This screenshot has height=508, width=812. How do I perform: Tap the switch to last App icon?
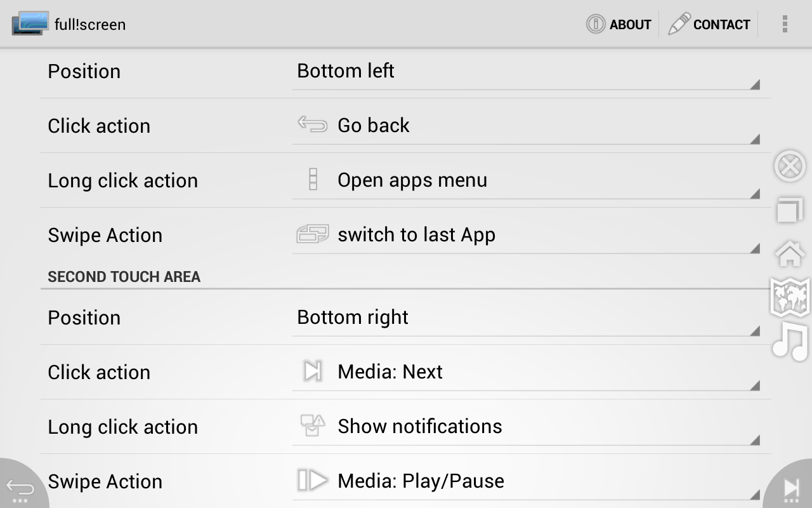pyautogui.click(x=312, y=234)
